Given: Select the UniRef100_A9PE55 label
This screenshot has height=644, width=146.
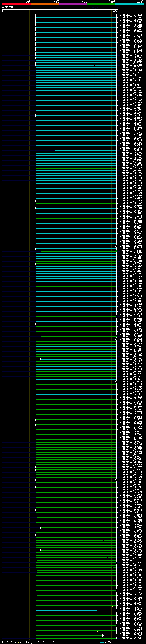Looking at the screenshot, I should click(x=131, y=63).
